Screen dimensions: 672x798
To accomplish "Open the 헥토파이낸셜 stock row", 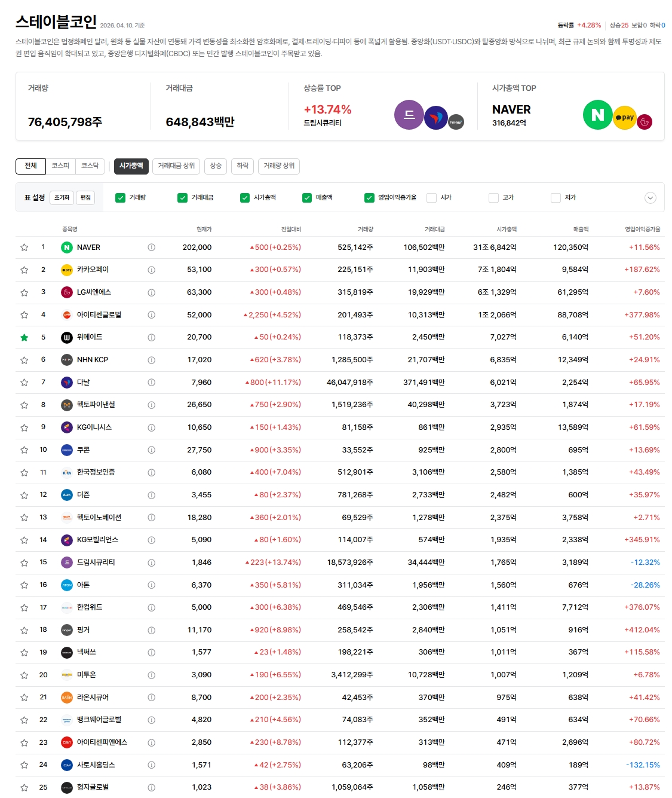I will [96, 405].
